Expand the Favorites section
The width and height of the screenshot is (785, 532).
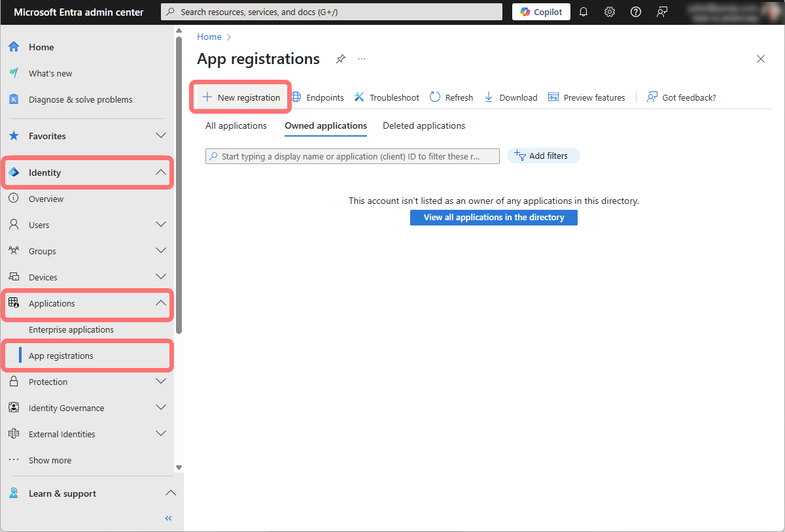tap(161, 136)
